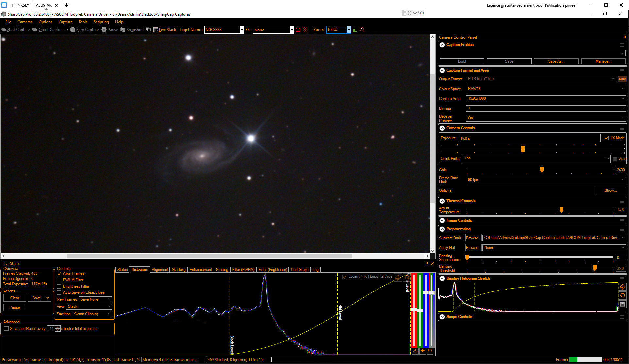Screen dimensions: 629x364
Task: Open the Debayer Preview dropdown
Action: point(546,118)
